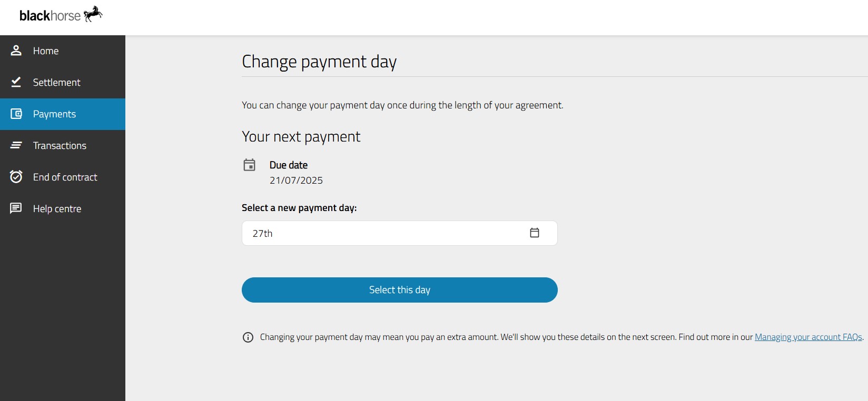Click the blackhorse brand text
Screen dimensions: 868x401
click(50, 16)
